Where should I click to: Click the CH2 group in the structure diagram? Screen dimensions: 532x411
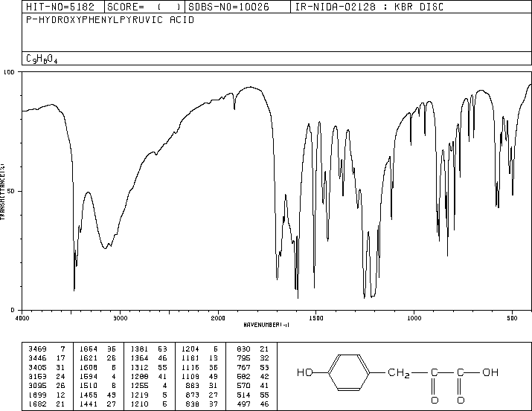(x=399, y=373)
